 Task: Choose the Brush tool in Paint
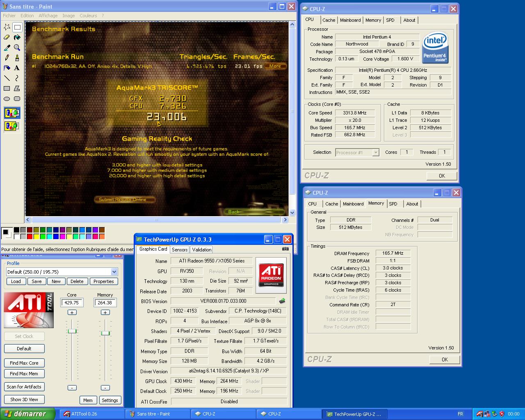point(17,58)
